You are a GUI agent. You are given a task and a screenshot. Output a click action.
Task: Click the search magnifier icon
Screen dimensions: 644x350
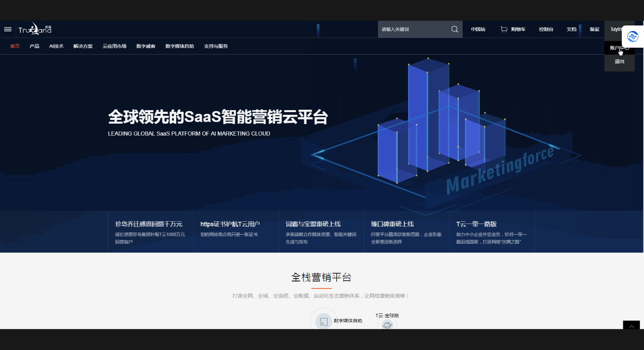(454, 29)
